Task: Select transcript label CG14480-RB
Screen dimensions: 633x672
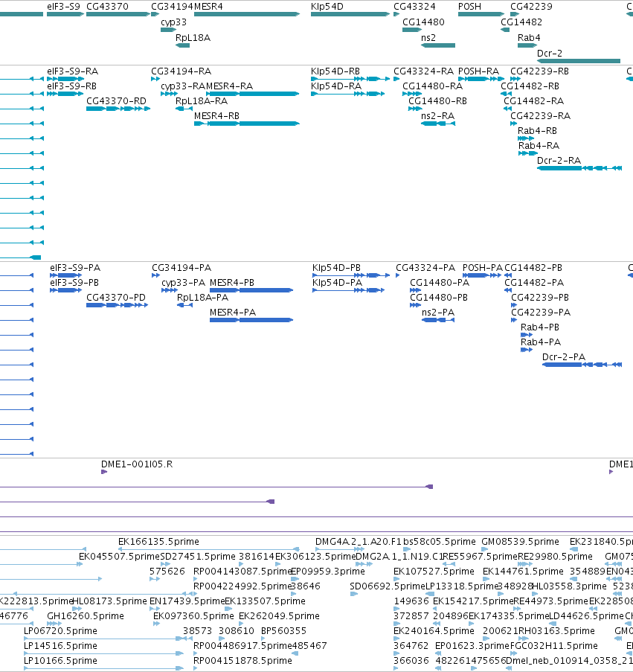Action: click(x=437, y=101)
